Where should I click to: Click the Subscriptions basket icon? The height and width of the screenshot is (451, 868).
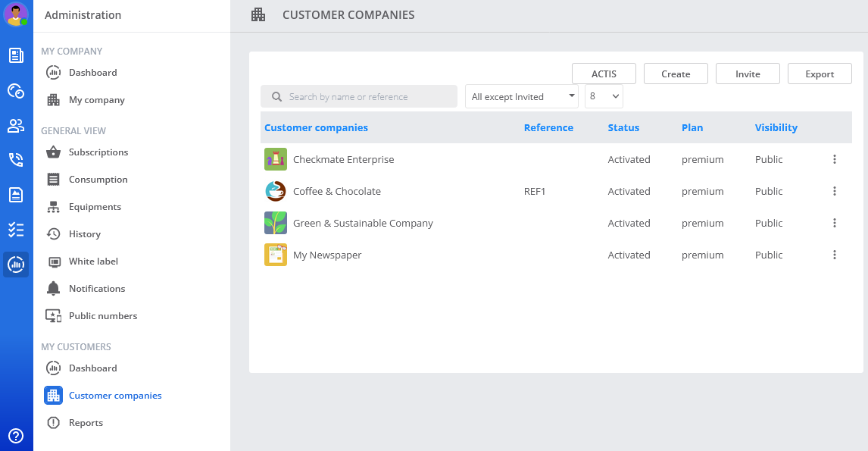click(53, 152)
